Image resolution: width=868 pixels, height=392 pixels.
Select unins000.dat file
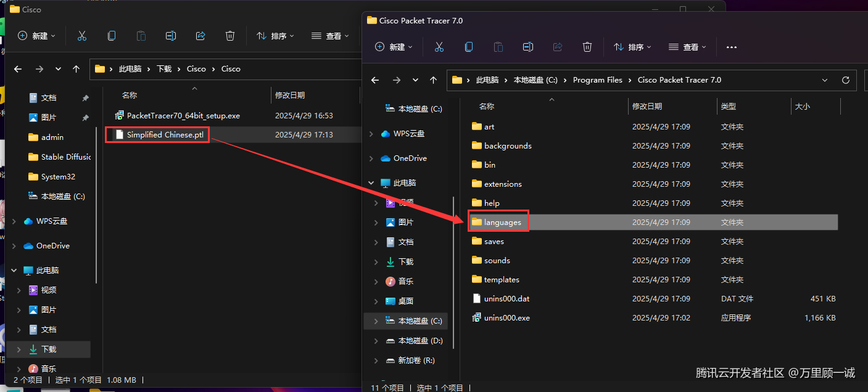tap(500, 298)
